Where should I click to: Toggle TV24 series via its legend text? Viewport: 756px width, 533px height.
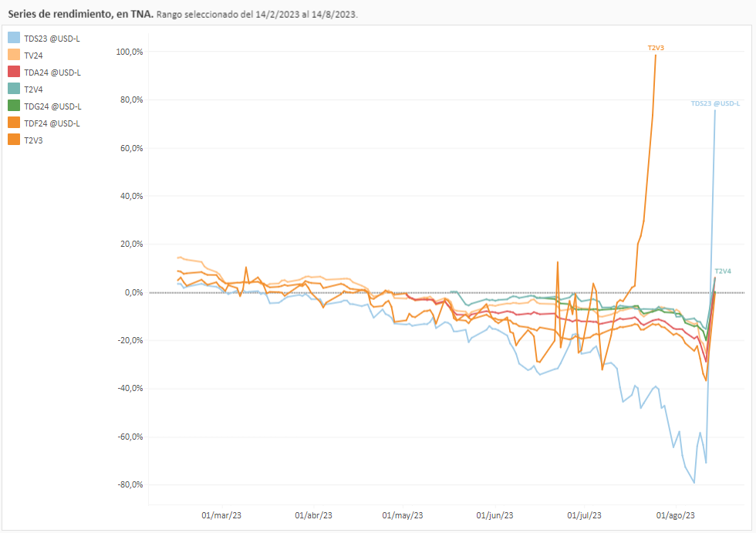[x=33, y=56]
